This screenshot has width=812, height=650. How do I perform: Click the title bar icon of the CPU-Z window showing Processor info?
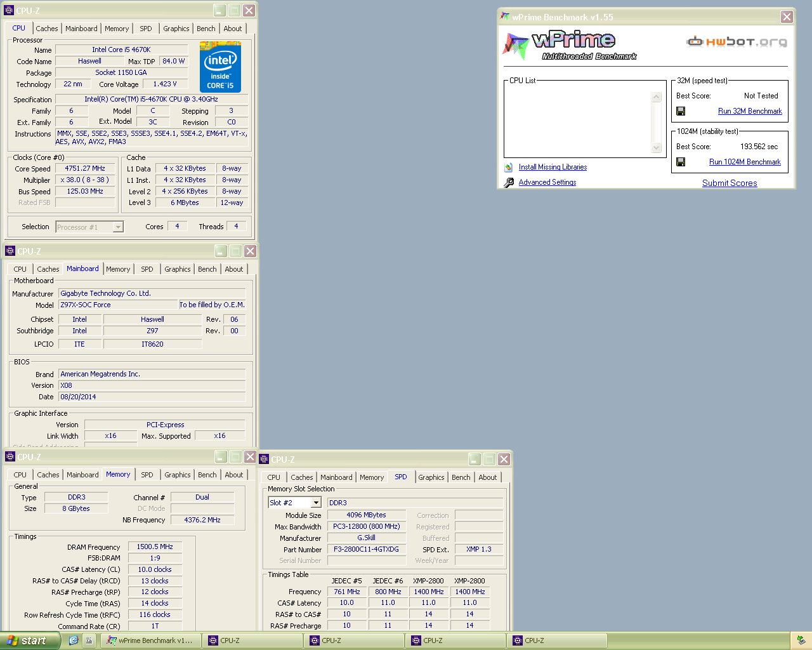(x=9, y=11)
